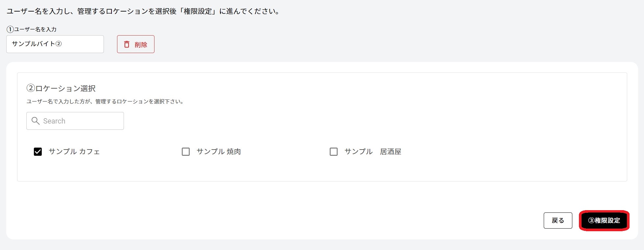Click the circled ① beside ユーザー名を入力
The image size is (644, 250).
coord(10,29)
